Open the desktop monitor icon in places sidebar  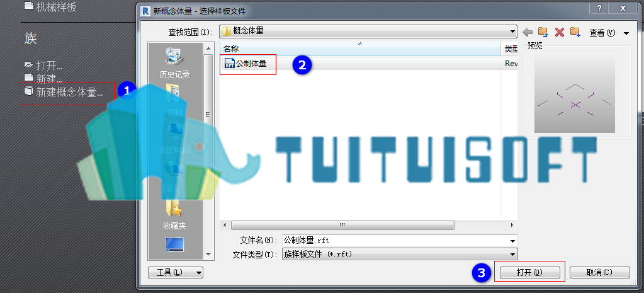coord(174,244)
